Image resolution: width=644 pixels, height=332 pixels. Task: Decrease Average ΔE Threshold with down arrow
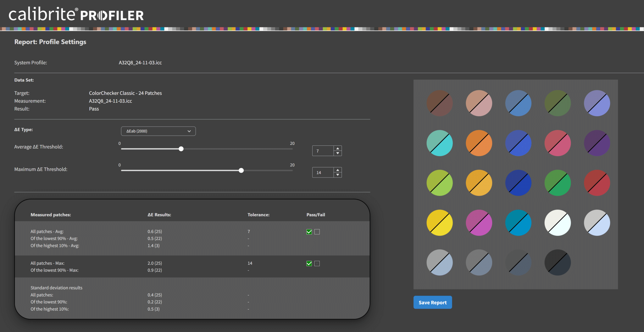338,153
